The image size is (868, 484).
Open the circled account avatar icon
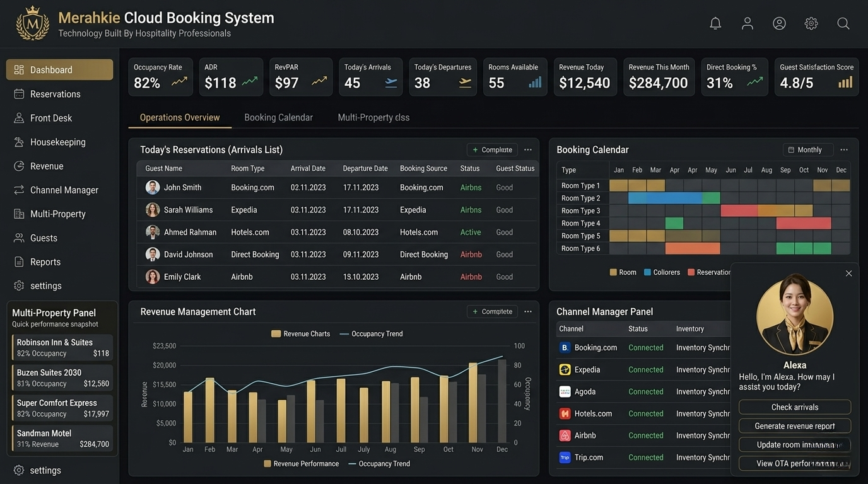tap(780, 23)
